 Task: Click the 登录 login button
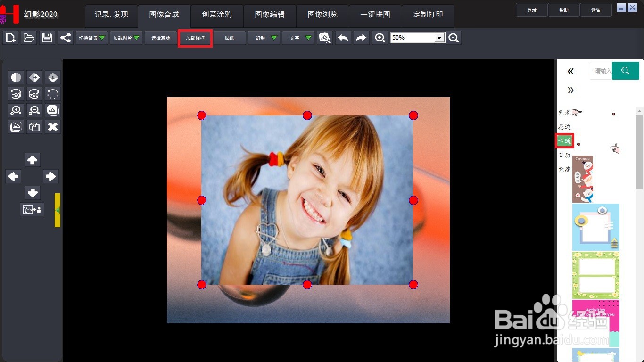click(x=532, y=10)
